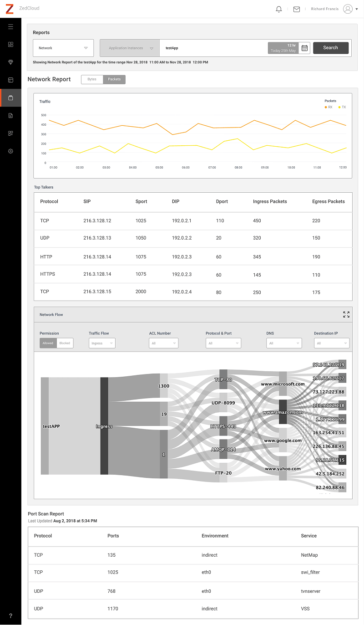Open the Destination IP filter dropdown
The image size is (364, 625).
[x=331, y=343]
